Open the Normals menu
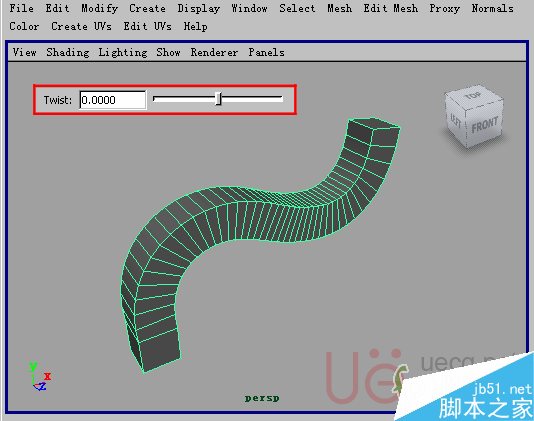534x421 pixels. coord(492,8)
